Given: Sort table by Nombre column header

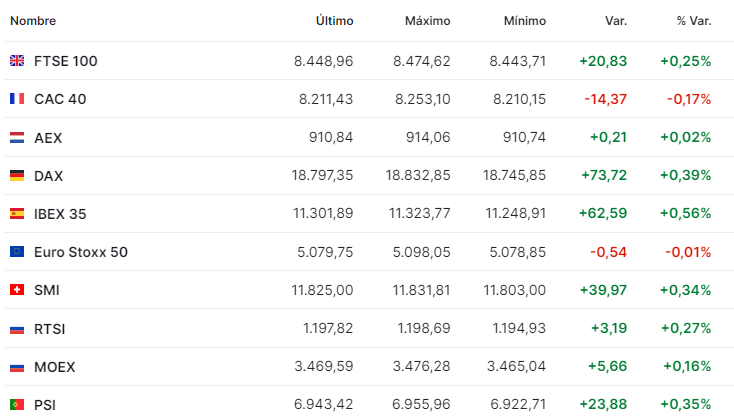Looking at the screenshot, I should pyautogui.click(x=33, y=21).
